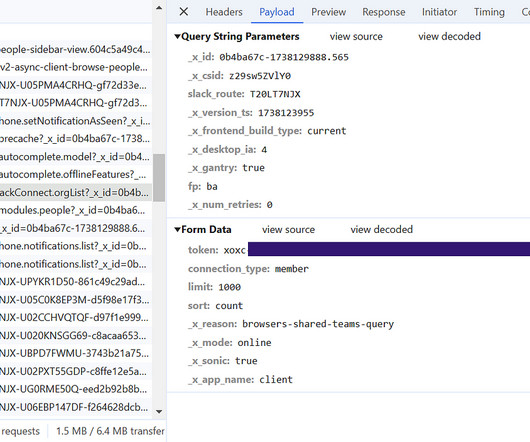The image size is (530, 442).
Task: Select the people-sidebar-view.604c5a49c4 request
Action: pyautogui.click(x=75, y=50)
